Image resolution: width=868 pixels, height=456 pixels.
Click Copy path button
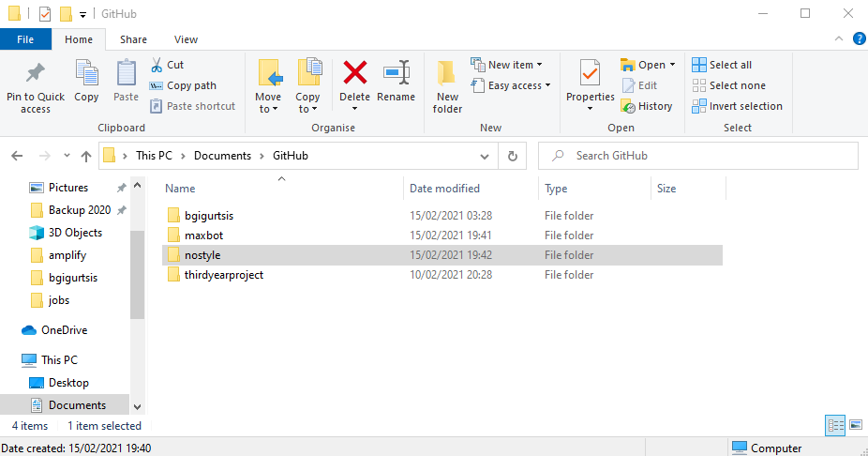coord(183,85)
